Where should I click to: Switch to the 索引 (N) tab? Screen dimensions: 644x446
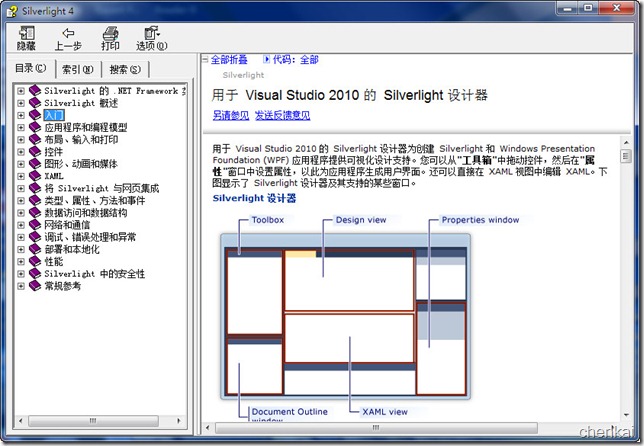click(78, 69)
